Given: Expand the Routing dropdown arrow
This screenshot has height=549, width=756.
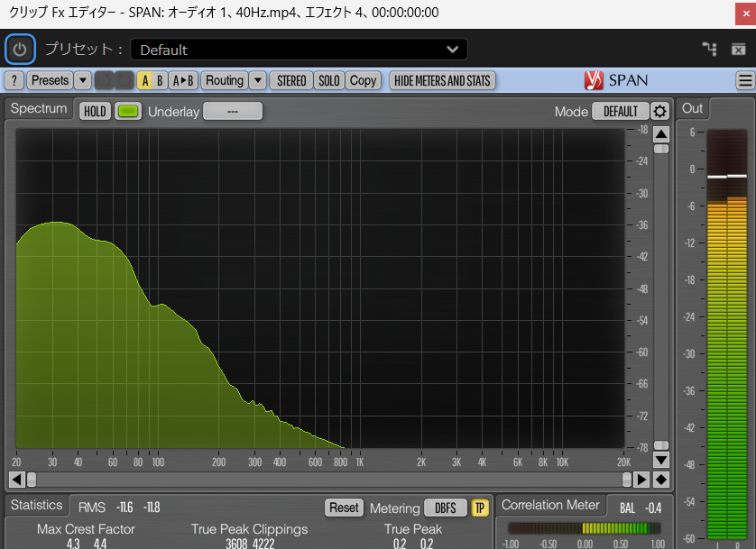Looking at the screenshot, I should tap(258, 80).
